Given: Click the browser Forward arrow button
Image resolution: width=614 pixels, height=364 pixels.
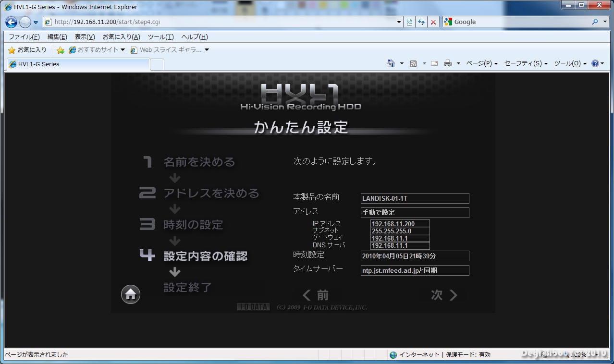Looking at the screenshot, I should coord(25,22).
